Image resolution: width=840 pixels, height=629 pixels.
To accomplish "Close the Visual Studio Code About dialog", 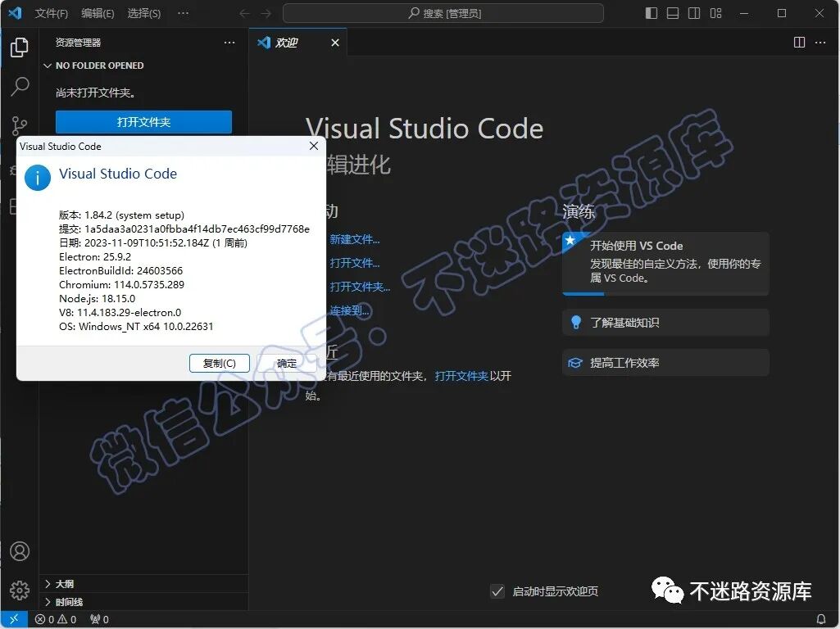I will point(314,146).
